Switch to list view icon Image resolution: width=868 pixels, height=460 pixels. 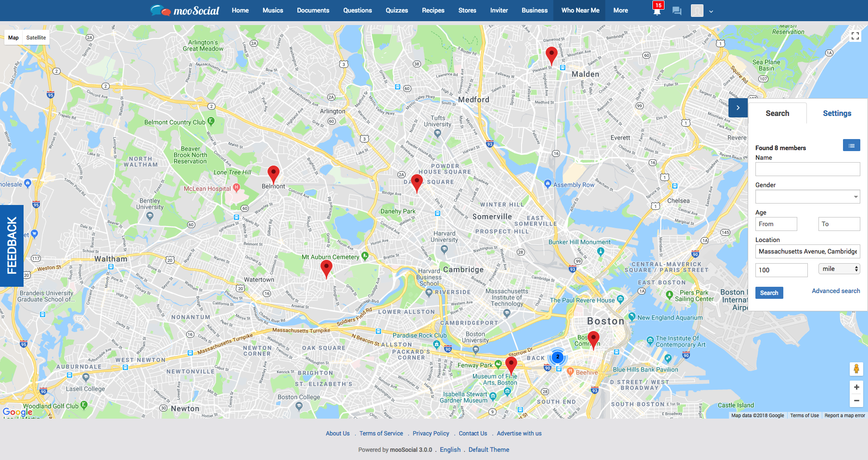851,145
